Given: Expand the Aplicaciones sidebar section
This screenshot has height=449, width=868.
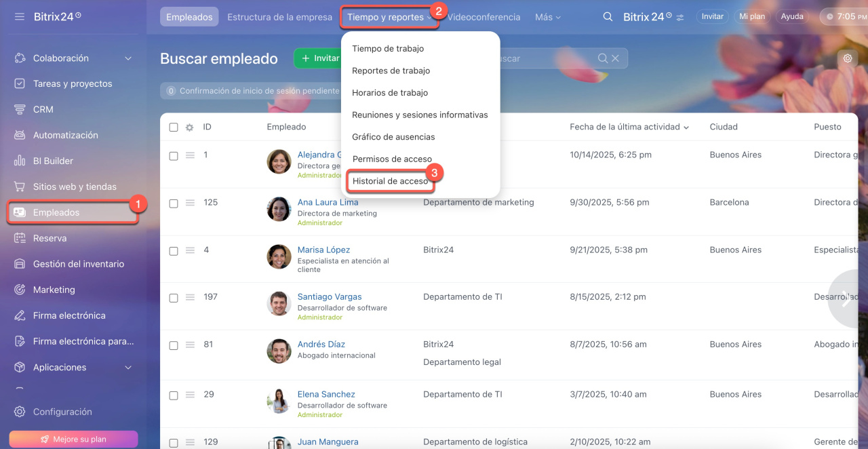Looking at the screenshot, I should tap(128, 368).
